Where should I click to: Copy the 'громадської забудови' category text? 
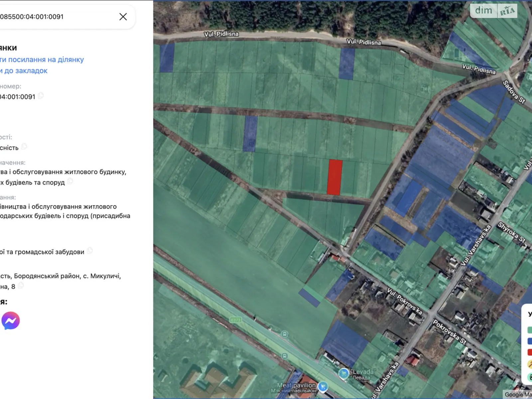[90, 251]
